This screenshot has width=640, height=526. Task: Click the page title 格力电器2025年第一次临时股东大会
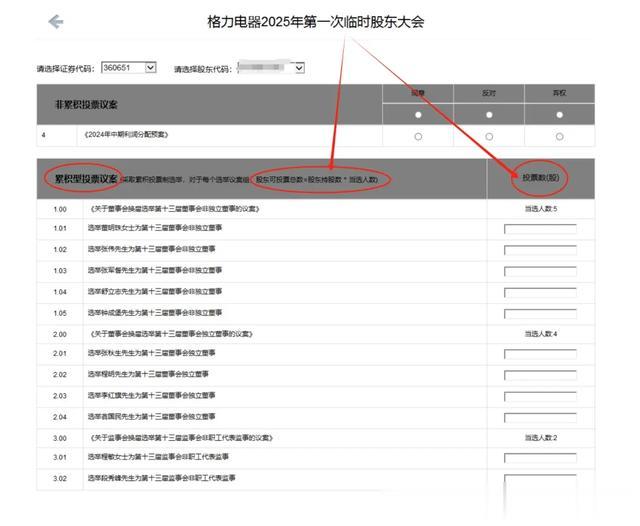(x=316, y=22)
